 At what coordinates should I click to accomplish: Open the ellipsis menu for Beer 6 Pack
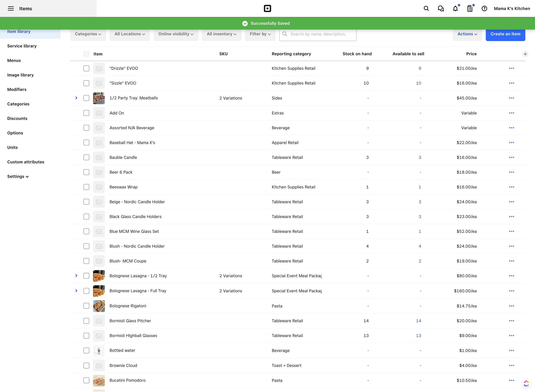point(512,172)
